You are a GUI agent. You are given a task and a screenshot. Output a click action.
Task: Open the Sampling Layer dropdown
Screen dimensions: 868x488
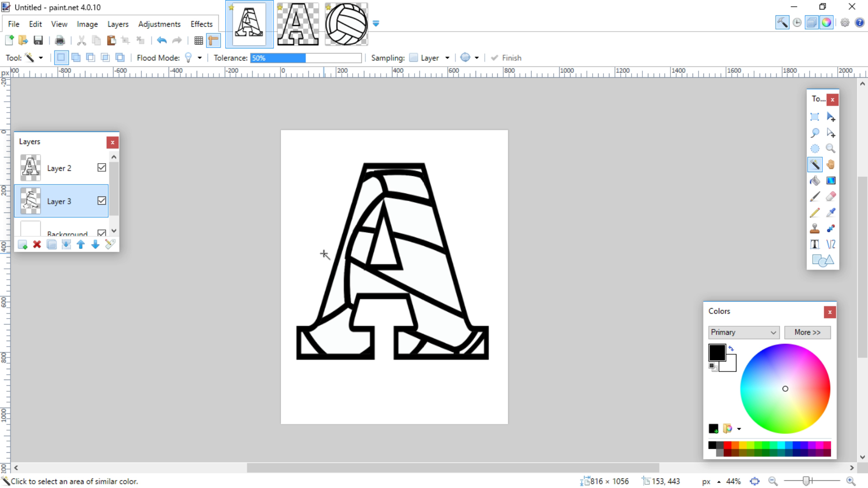click(447, 58)
